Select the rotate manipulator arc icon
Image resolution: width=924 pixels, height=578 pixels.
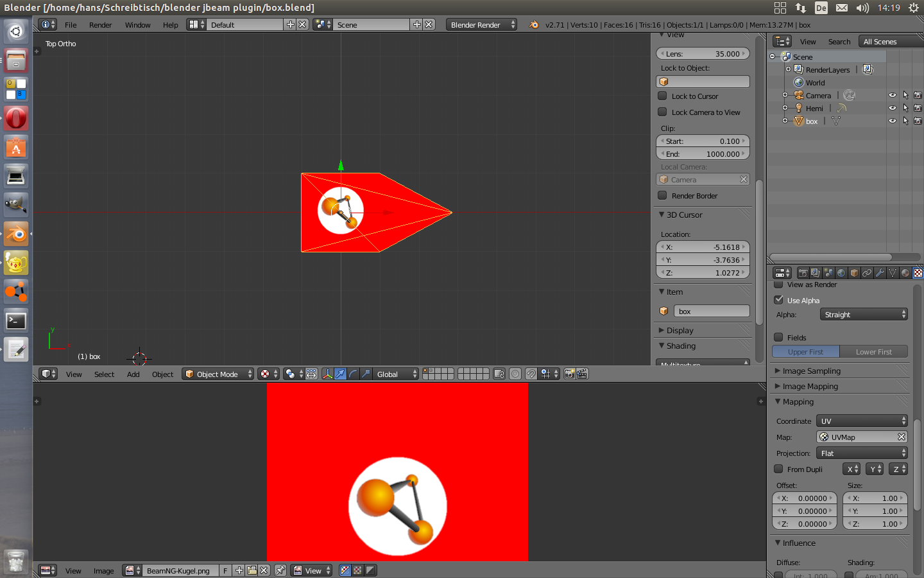tap(353, 374)
